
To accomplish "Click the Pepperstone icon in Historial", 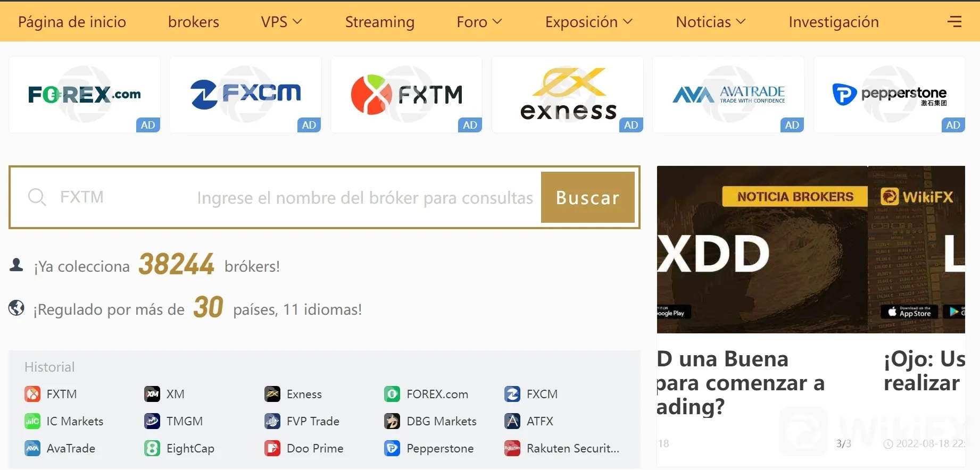I will coord(392,448).
